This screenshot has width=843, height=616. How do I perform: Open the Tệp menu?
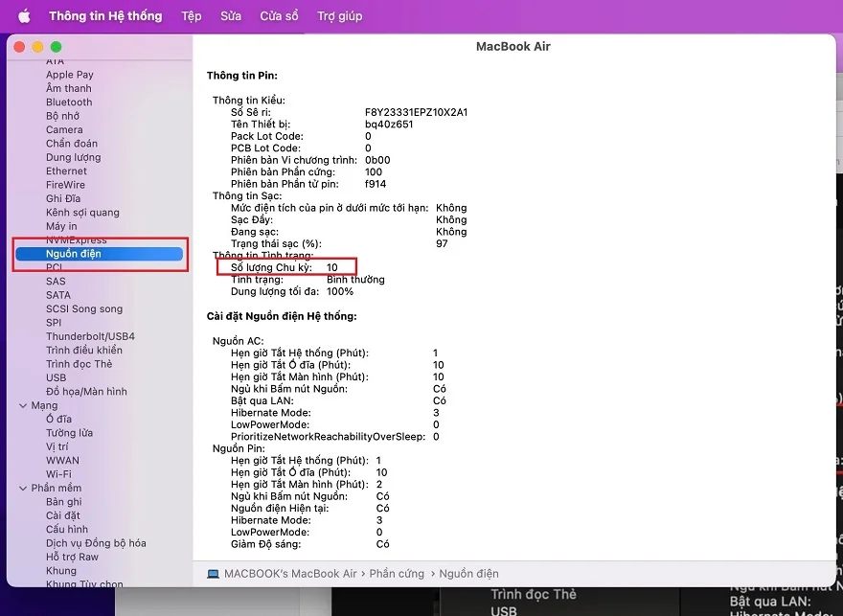(192, 16)
